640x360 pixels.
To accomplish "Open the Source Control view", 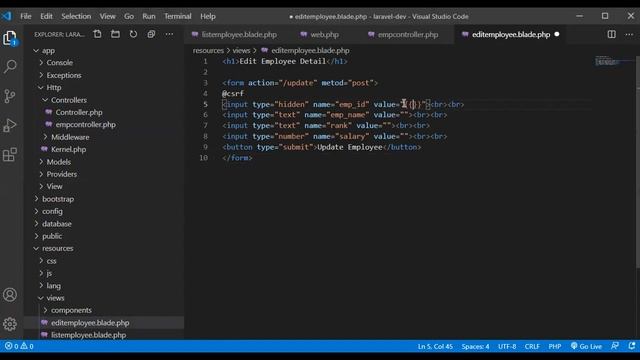I will click(10, 96).
